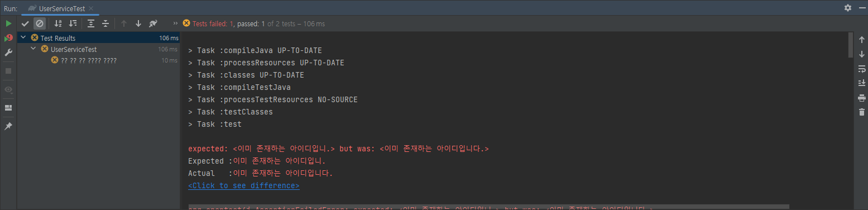Collapse the Test Results root node

click(x=23, y=38)
